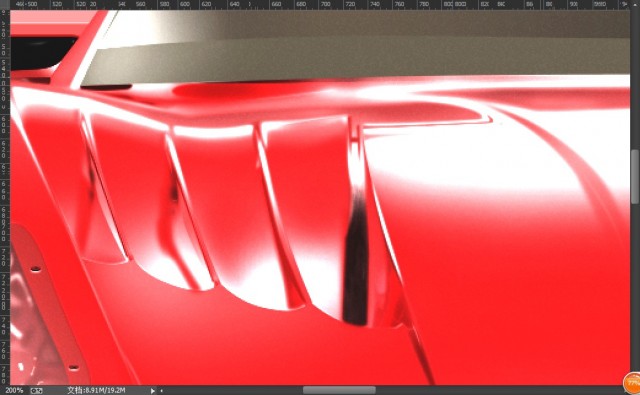The height and width of the screenshot is (395, 640).
Task: Click the dark vent opening on the car
Action: (x=356, y=261)
